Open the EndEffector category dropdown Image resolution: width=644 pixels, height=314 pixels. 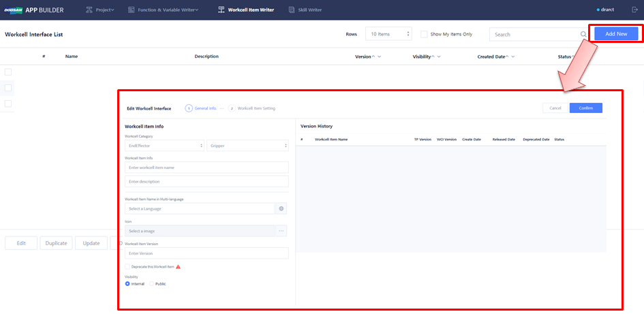pos(164,146)
